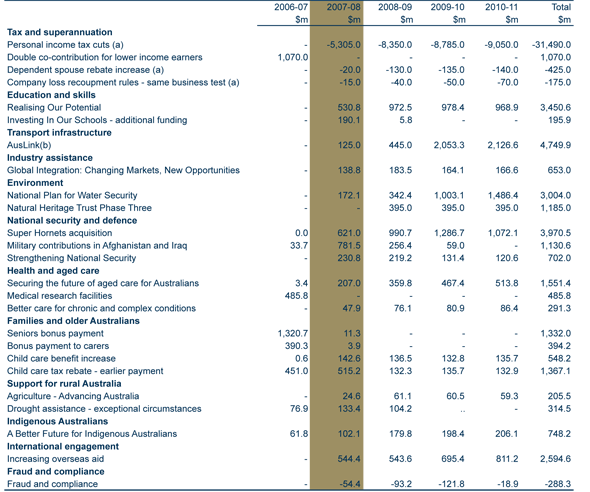Select the 'Indigenous Australians' heading

57,421
